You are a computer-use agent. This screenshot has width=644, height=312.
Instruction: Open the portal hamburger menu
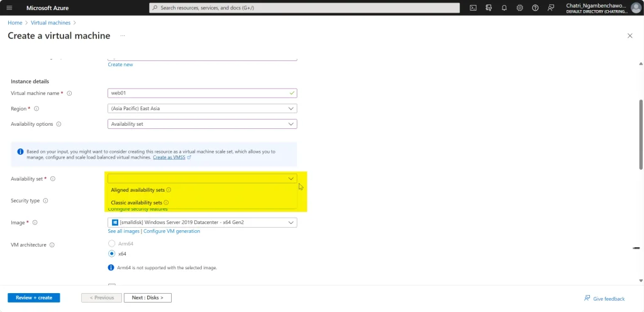point(9,8)
